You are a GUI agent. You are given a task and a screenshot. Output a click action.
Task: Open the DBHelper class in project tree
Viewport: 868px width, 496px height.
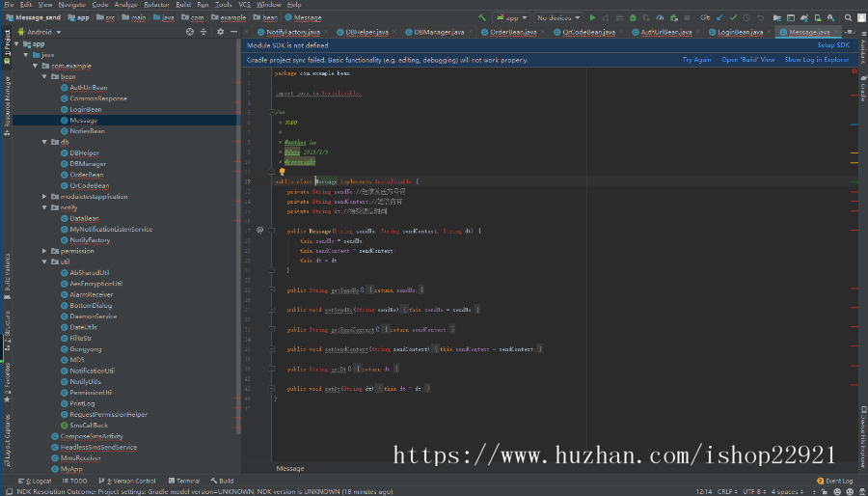coord(84,152)
